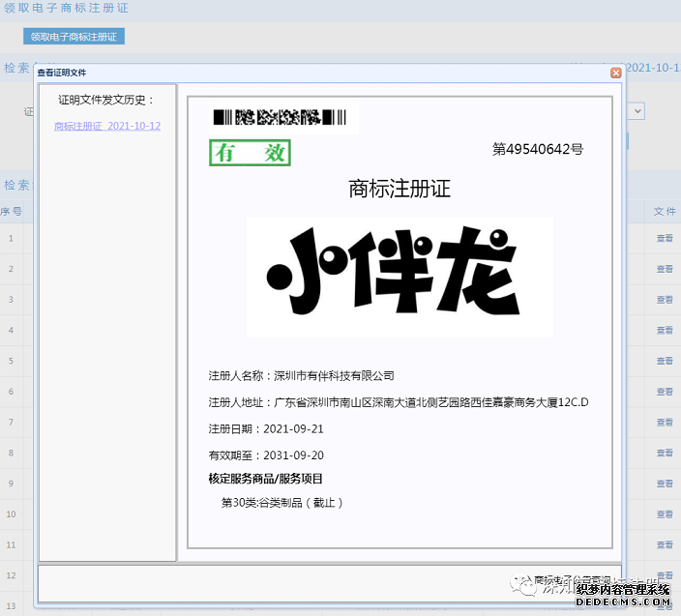Click 查看 link in row 9
Screen dimensions: 681x616
665,484
